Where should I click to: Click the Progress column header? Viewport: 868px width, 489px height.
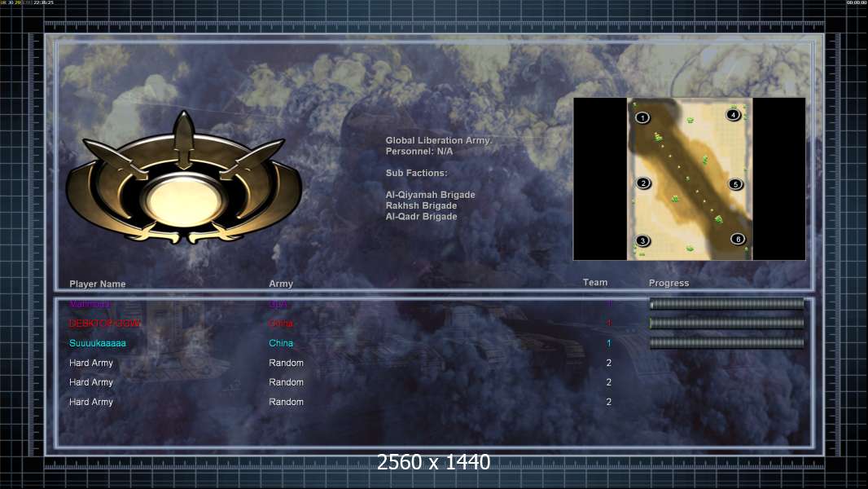[669, 283]
